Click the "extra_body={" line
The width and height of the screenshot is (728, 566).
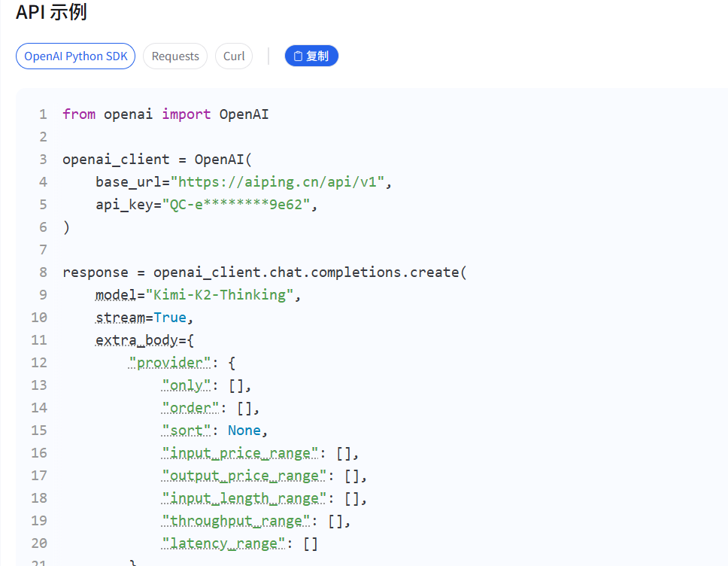pos(145,340)
